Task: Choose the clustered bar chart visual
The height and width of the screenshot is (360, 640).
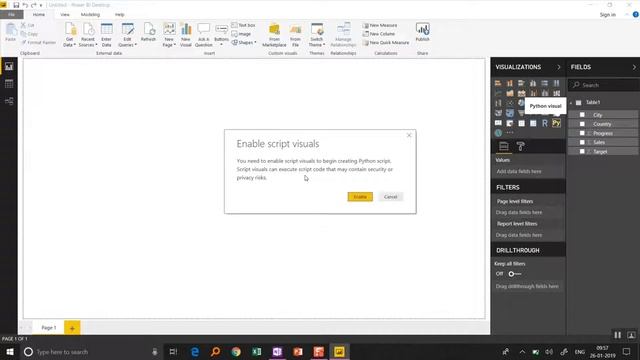Action: (521, 83)
